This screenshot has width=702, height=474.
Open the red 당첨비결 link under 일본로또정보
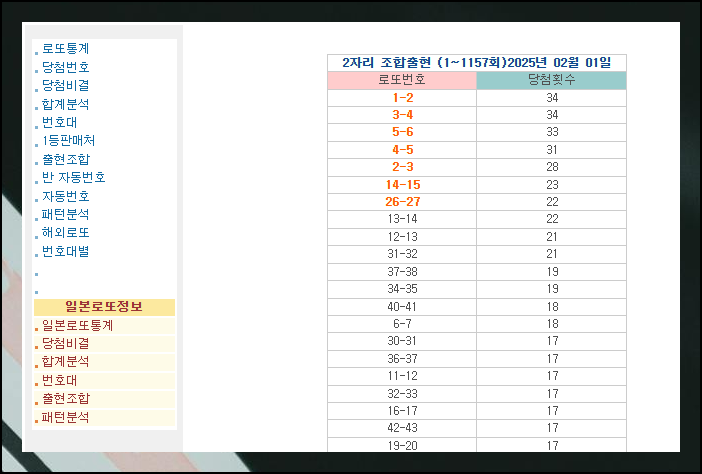[65, 344]
